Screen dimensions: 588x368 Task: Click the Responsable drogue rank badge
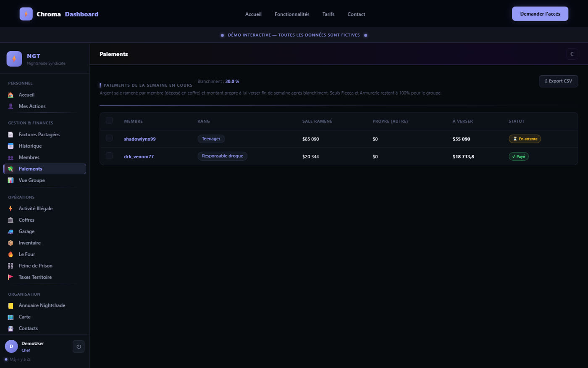tap(223, 156)
